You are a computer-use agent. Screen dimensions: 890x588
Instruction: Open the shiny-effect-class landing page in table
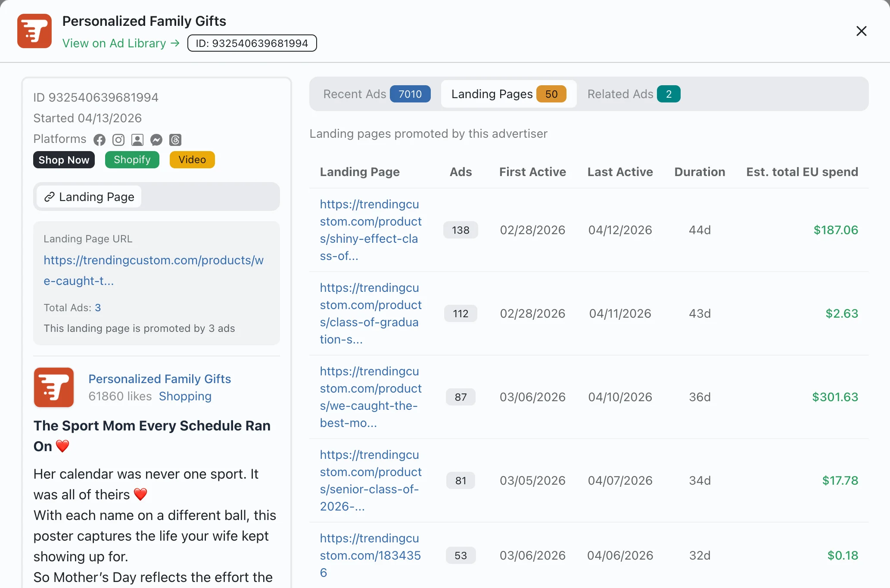pos(370,230)
